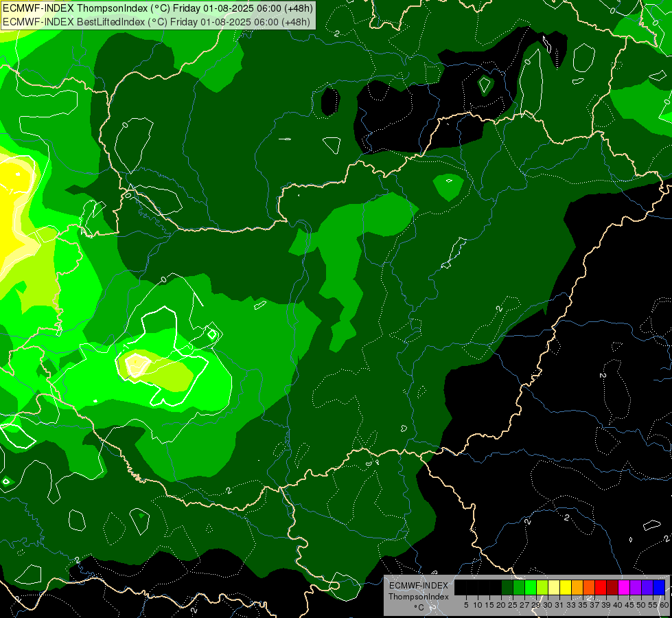The height and width of the screenshot is (618, 672).
Task: Click the dark green 20–25 legend swatch
Action: point(507,588)
